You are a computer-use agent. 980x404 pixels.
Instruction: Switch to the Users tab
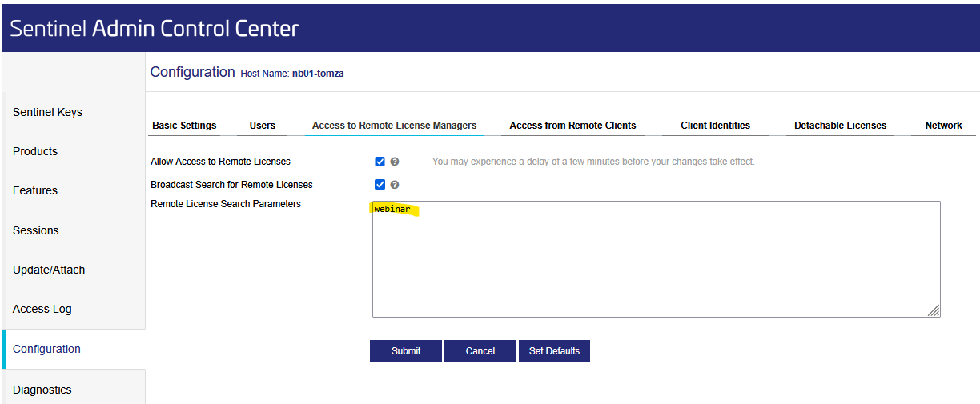coord(262,126)
